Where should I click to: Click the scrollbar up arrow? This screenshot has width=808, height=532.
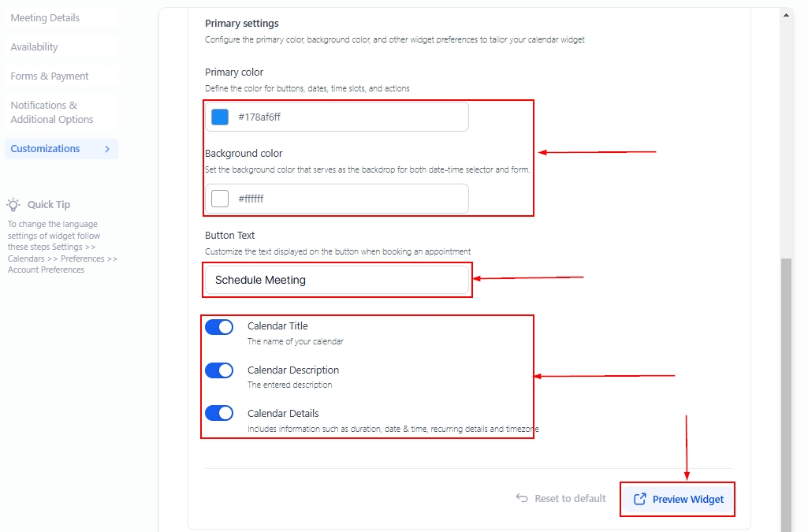[x=786, y=14]
